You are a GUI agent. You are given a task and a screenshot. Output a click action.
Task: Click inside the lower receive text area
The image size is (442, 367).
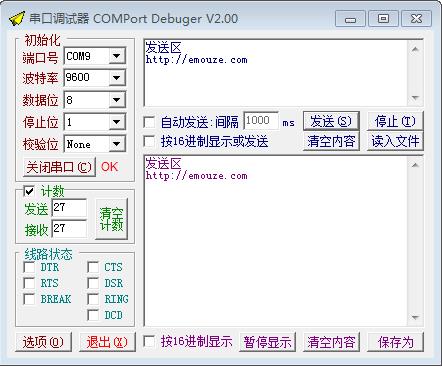pyautogui.click(x=276, y=241)
